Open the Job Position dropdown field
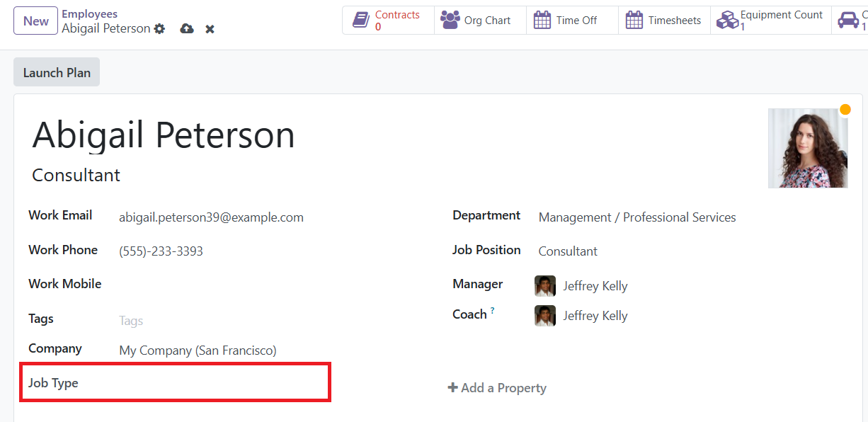 tap(690, 251)
